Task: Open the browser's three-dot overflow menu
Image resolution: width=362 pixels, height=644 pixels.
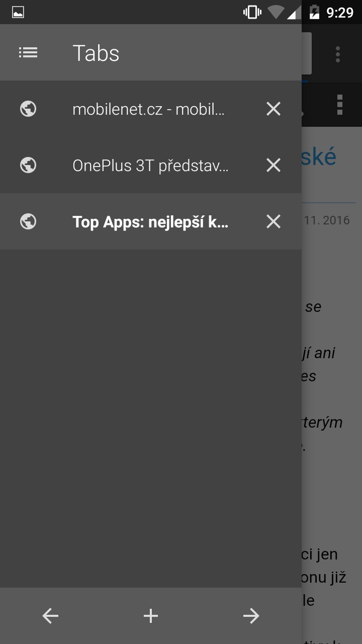Action: [338, 54]
